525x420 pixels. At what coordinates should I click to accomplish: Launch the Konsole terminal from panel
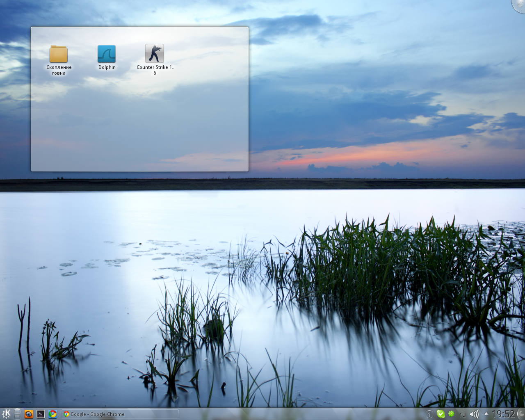[41, 414]
